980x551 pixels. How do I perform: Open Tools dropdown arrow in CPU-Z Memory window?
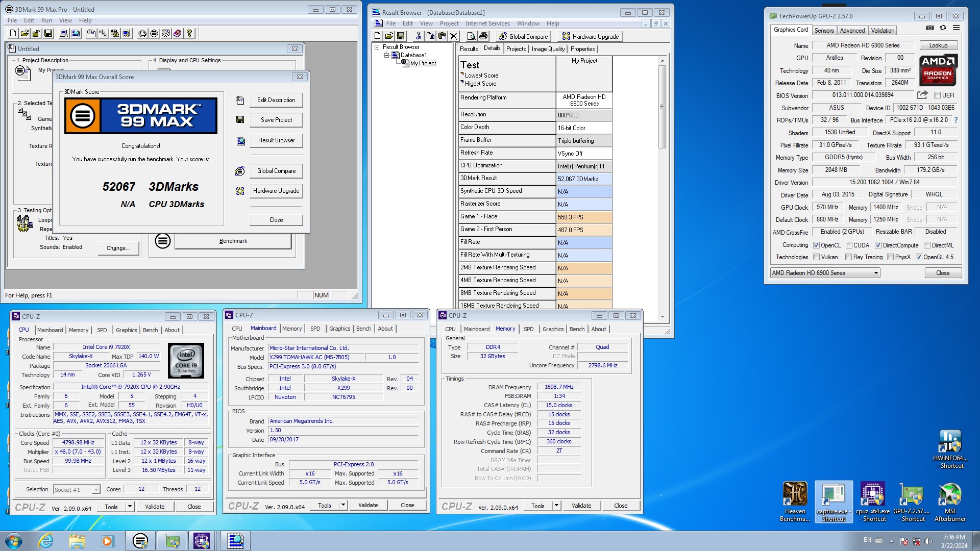(556, 506)
